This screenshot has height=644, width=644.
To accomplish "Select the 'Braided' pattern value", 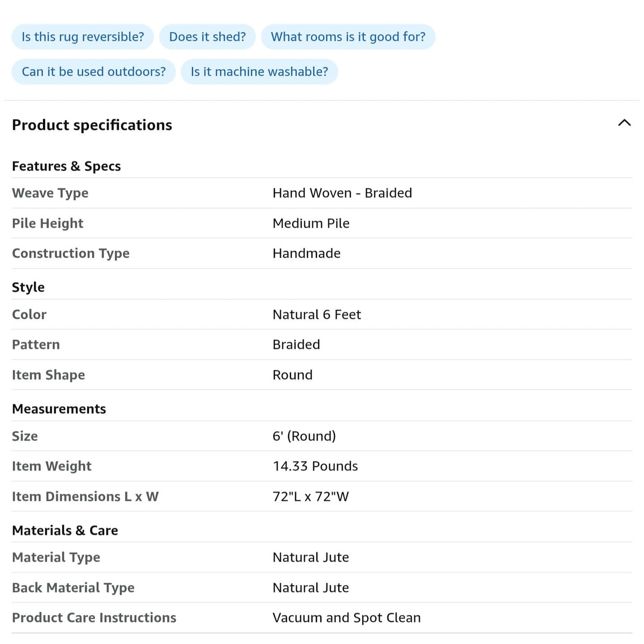I will pos(296,345).
